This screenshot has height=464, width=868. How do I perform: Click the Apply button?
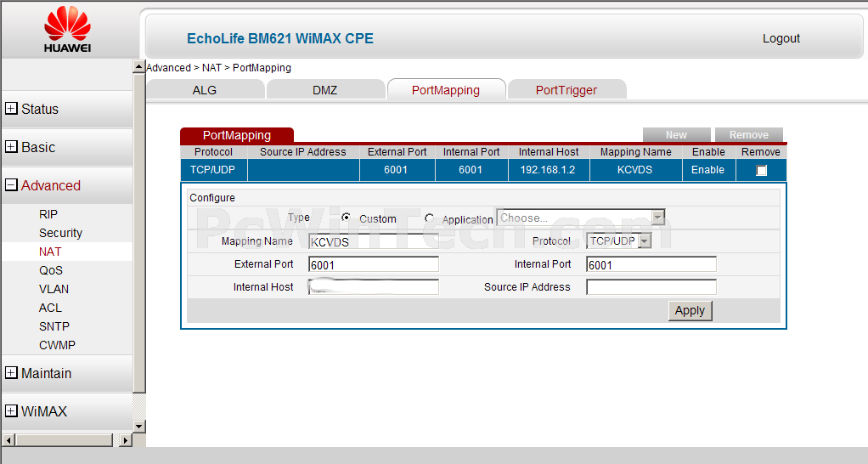click(x=690, y=311)
